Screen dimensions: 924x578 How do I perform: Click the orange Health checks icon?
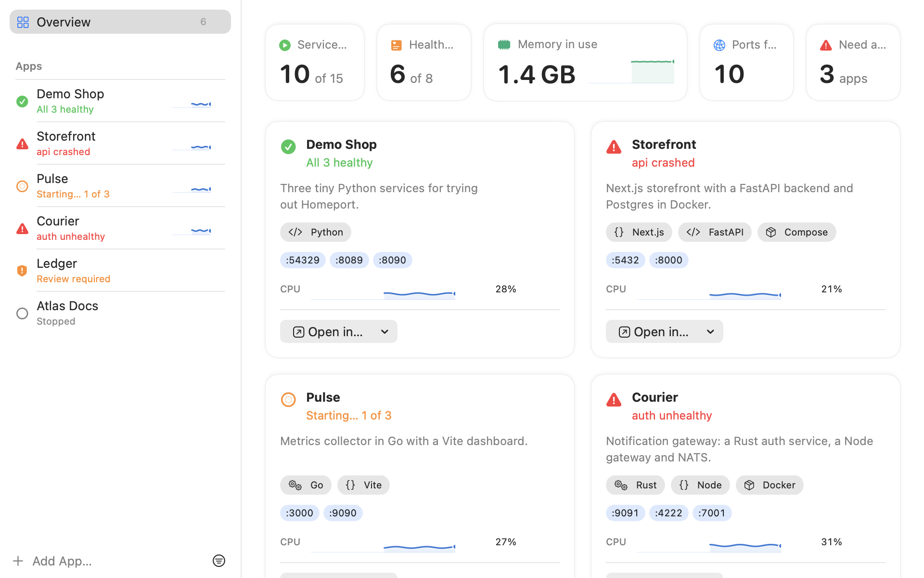pos(397,45)
